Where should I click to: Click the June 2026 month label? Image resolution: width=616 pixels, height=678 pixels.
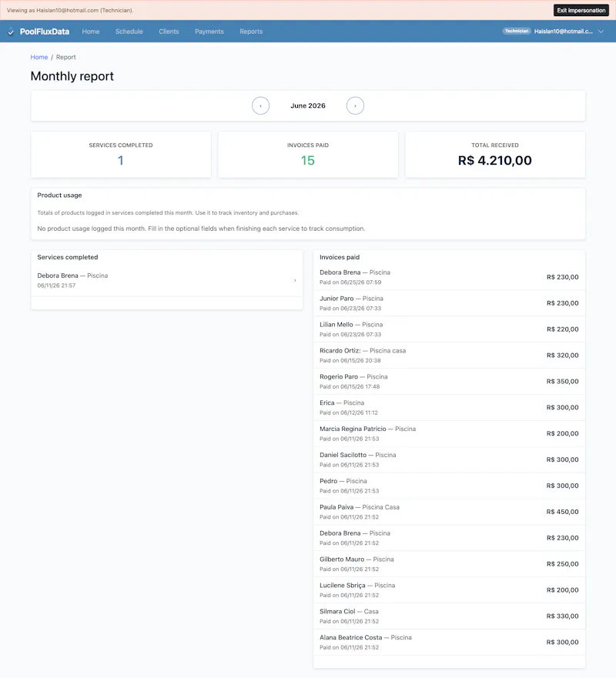pyautogui.click(x=308, y=105)
